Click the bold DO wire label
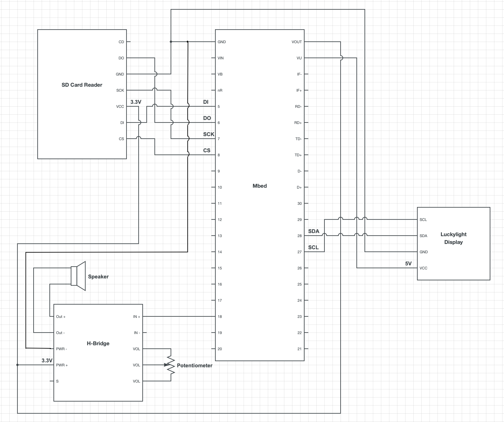 pos(207,118)
